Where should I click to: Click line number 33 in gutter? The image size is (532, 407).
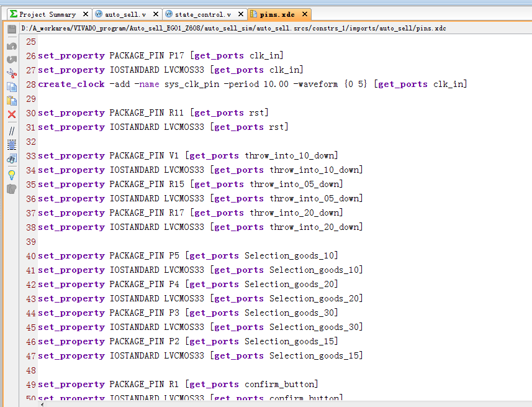pos(31,156)
